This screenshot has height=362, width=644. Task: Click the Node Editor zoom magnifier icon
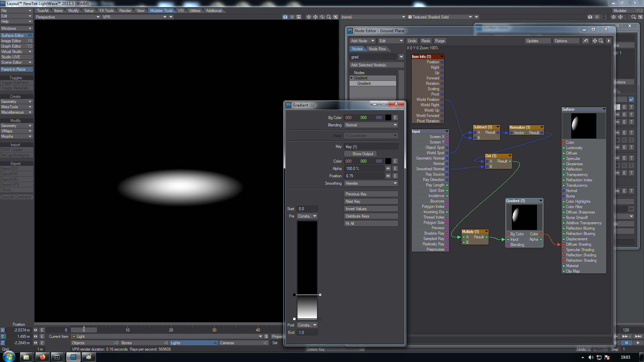(x=601, y=41)
